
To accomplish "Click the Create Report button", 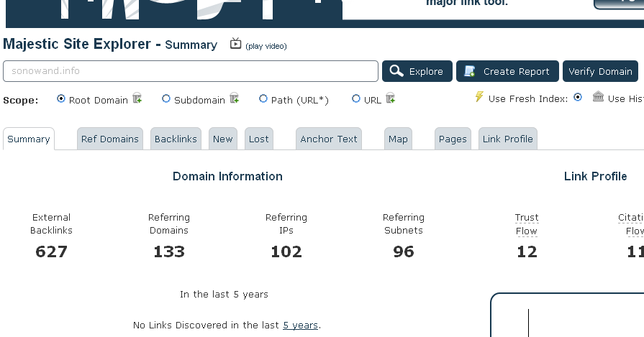I will (507, 71).
